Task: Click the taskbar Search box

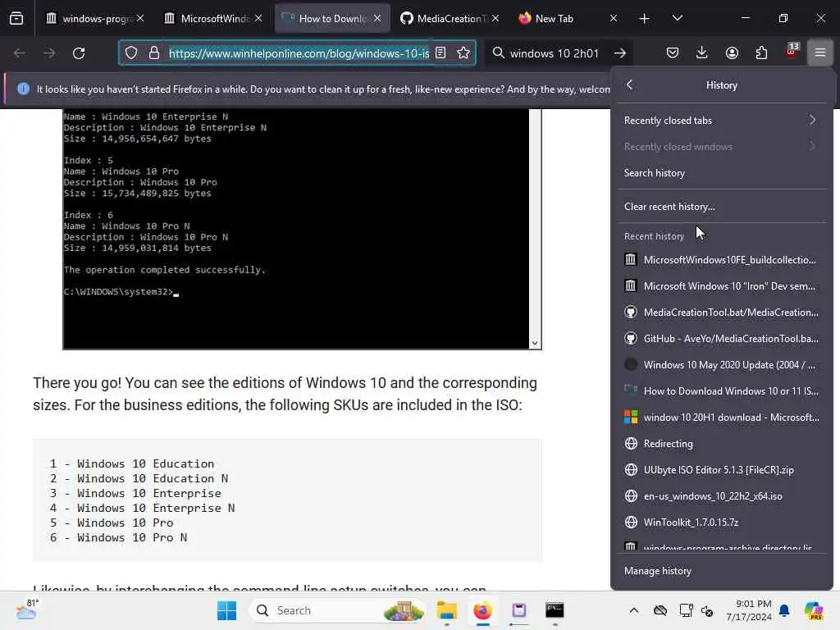Action: (339, 610)
